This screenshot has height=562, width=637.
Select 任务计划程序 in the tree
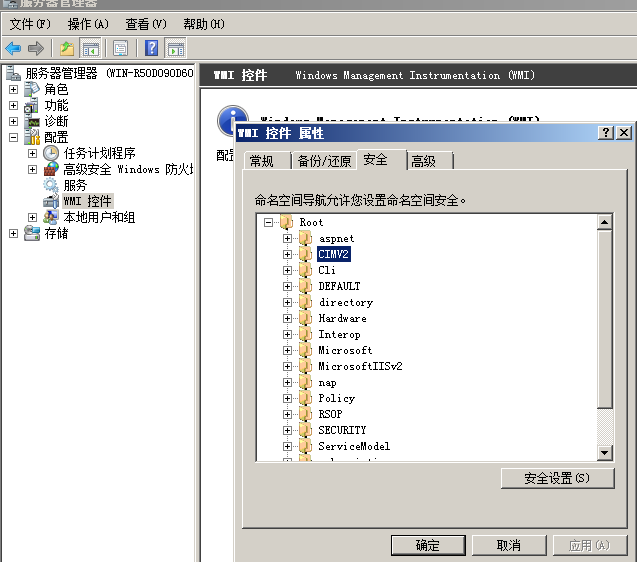tap(99, 153)
